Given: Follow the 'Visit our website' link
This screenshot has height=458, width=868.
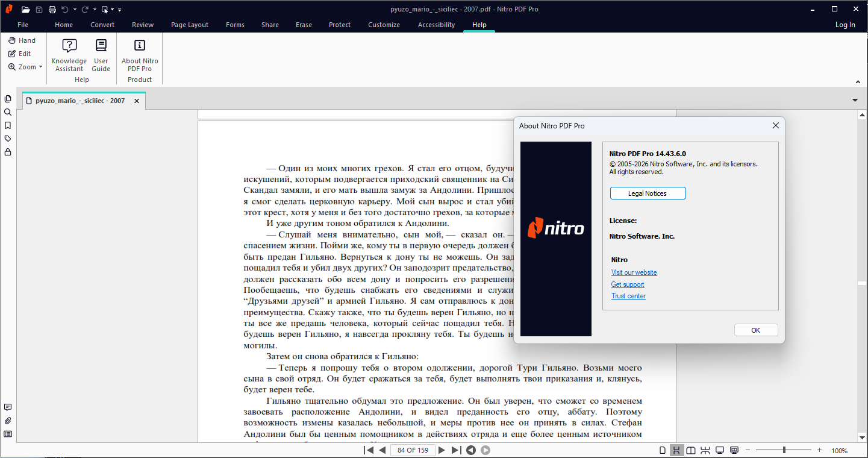Looking at the screenshot, I should (x=634, y=272).
